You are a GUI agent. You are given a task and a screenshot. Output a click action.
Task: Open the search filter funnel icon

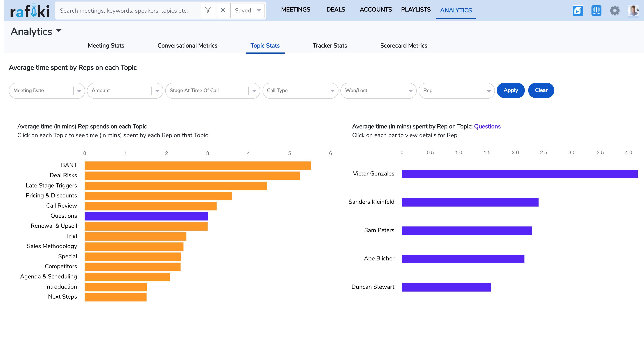(208, 10)
